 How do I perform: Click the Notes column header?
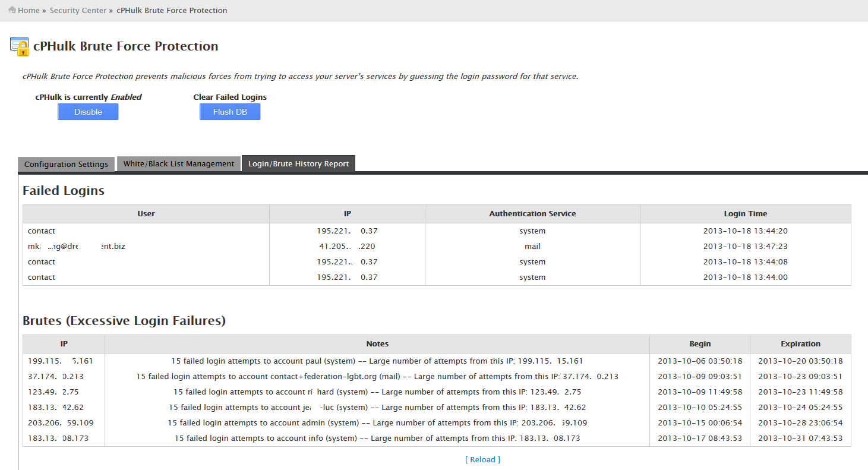377,344
